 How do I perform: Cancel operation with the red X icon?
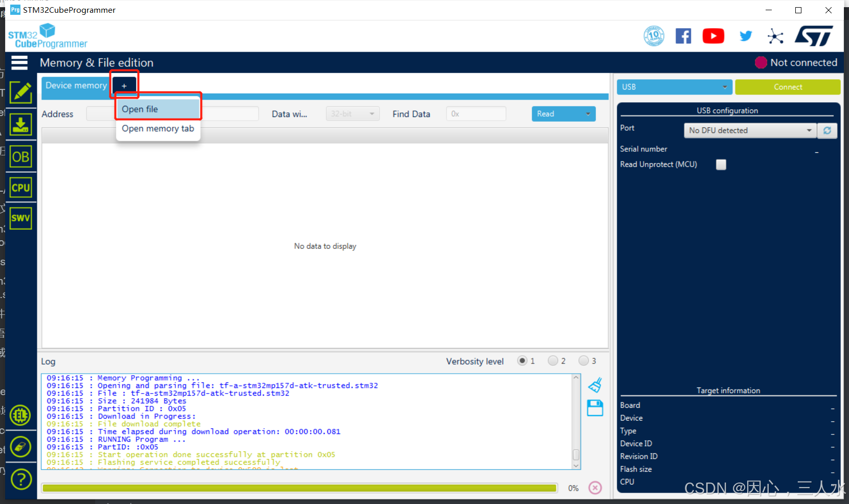(595, 488)
